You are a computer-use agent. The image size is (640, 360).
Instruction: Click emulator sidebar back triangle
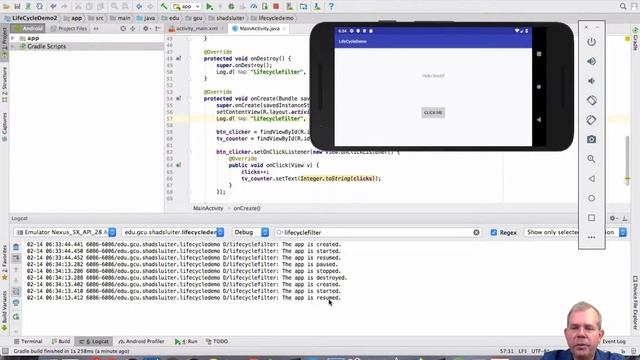point(591,179)
